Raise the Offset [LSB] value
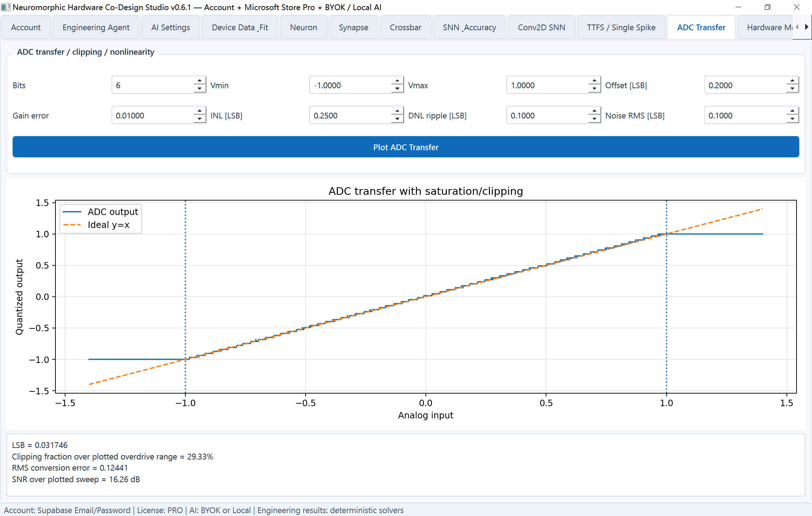The height and width of the screenshot is (516, 812). tap(792, 81)
